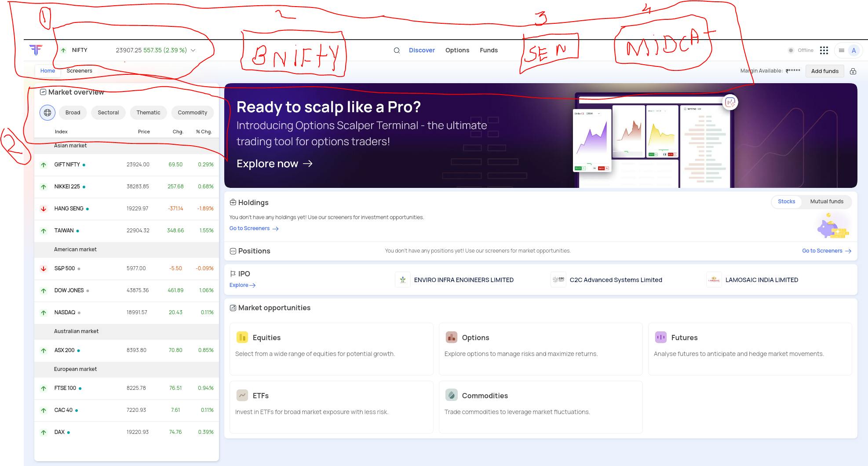Image resolution: width=868 pixels, height=466 pixels.
Task: Expand the NIFTY index dropdown chevron
Action: tap(193, 51)
